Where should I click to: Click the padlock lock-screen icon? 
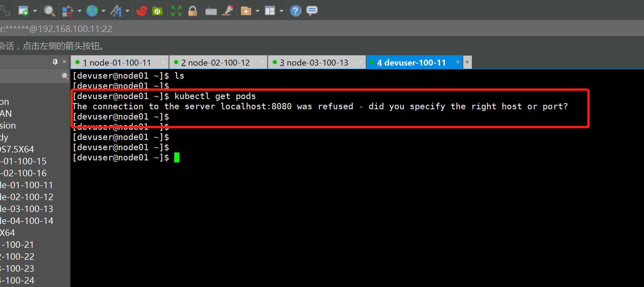(192, 11)
